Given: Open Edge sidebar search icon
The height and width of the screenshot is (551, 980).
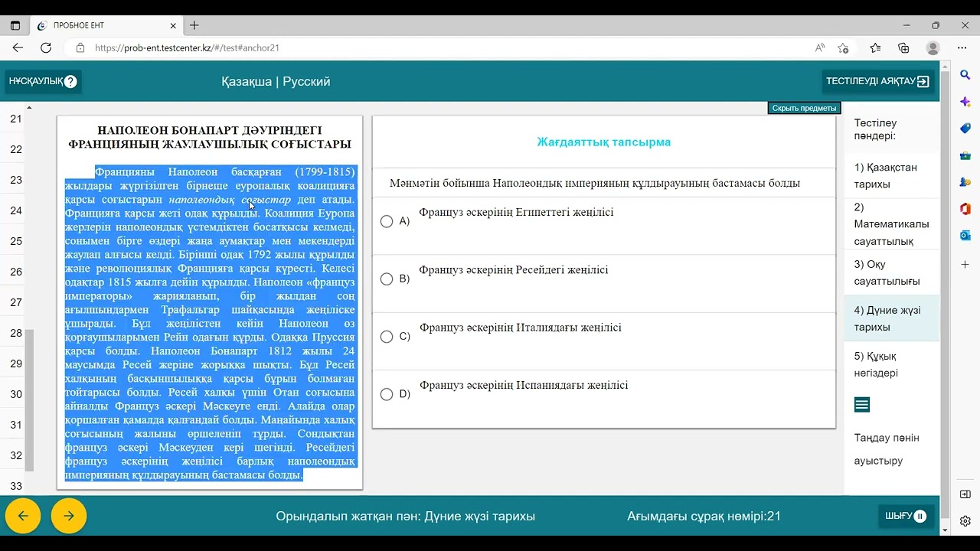Looking at the screenshot, I should pos(965,74).
